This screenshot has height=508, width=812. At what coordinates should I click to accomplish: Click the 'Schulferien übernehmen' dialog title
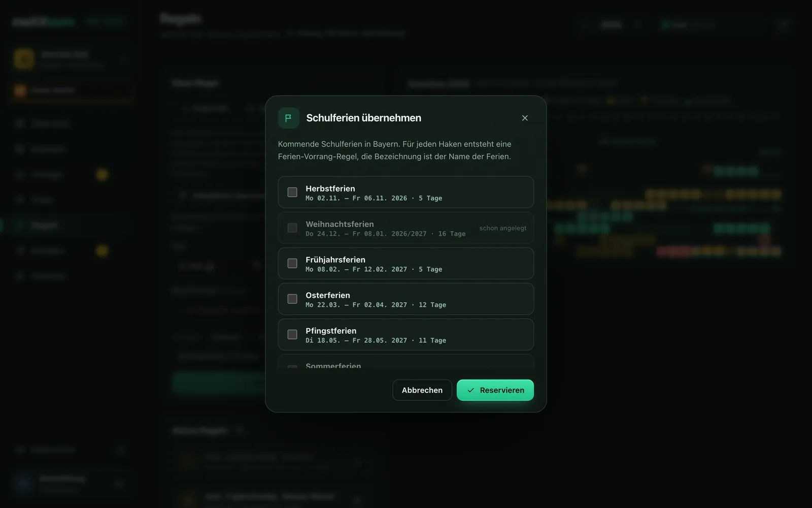tap(364, 118)
